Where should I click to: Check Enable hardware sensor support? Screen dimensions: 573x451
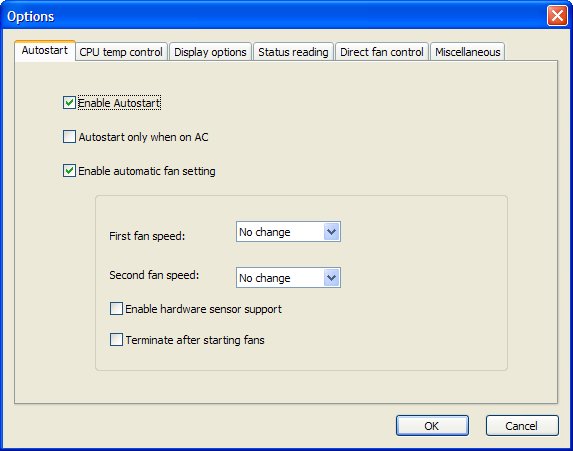point(116,308)
